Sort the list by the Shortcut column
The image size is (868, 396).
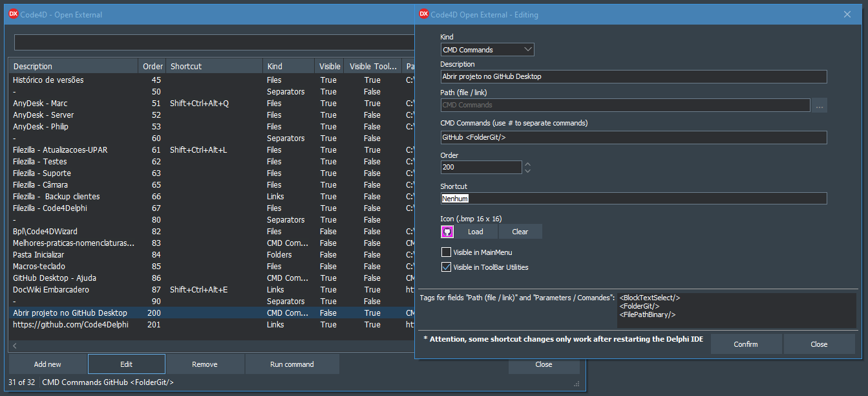click(x=184, y=65)
